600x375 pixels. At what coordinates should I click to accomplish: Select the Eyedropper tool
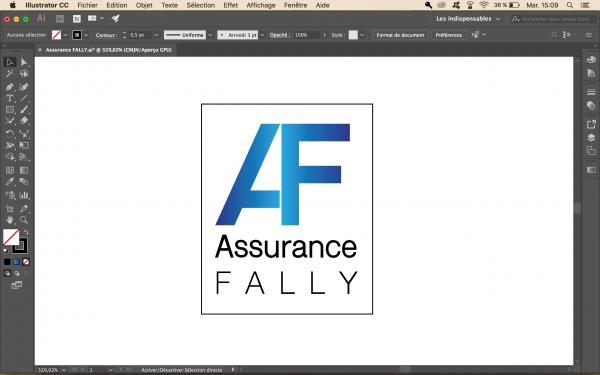coord(10,182)
